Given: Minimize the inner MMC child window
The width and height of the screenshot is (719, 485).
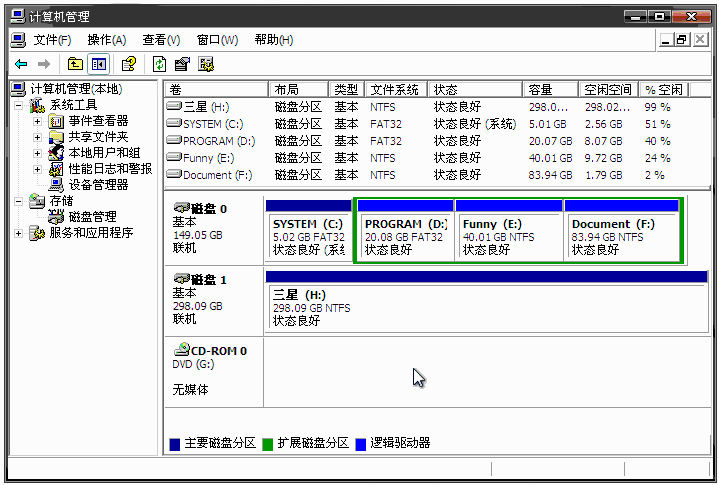Looking at the screenshot, I should click(666, 40).
